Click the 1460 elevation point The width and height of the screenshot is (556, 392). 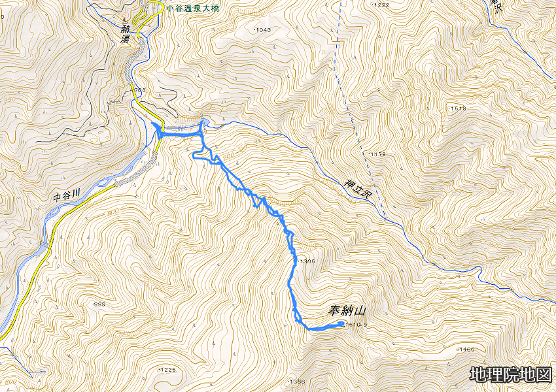click(466, 350)
